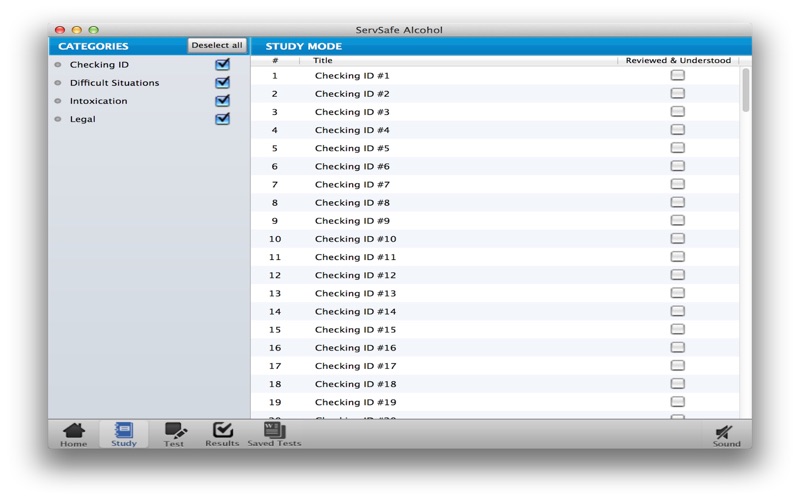This screenshot has width=800, height=500.
Task: Open question titled Checking ID #10
Action: 356,239
